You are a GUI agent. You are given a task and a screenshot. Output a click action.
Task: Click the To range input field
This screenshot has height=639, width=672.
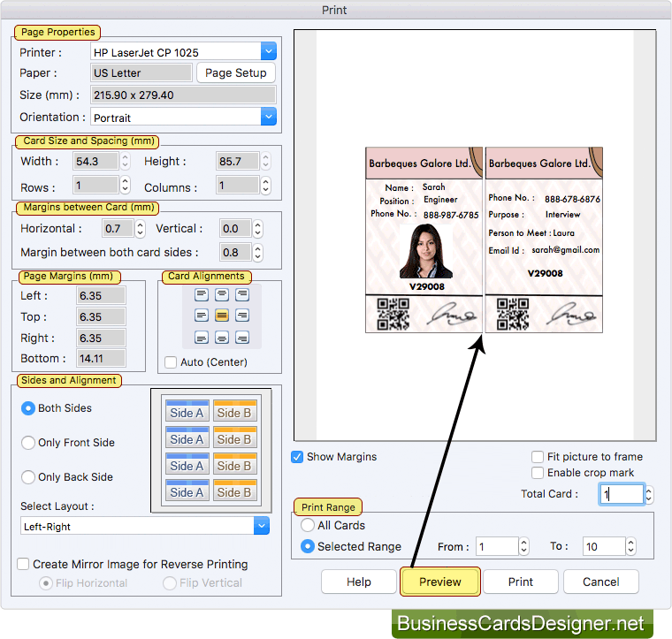[x=604, y=546]
